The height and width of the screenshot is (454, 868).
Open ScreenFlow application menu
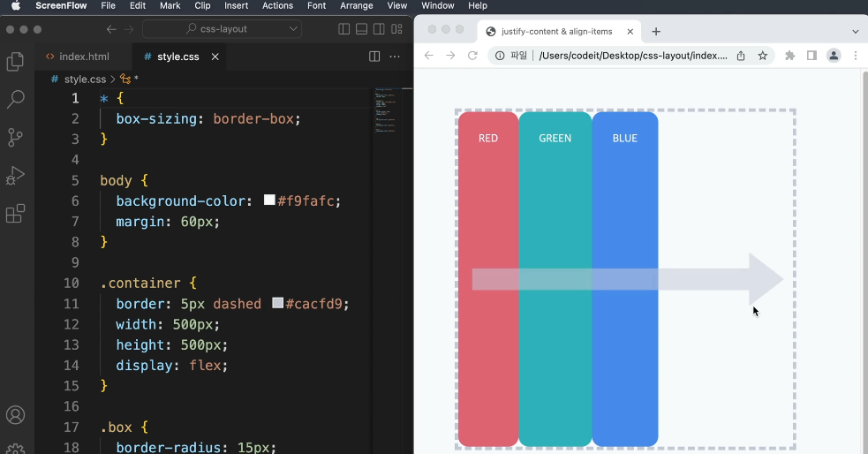pyautogui.click(x=61, y=5)
